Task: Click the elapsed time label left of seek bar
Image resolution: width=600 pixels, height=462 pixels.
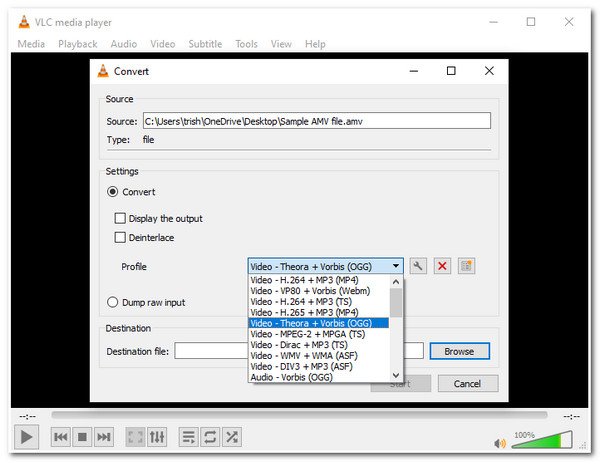Action: click(x=27, y=416)
